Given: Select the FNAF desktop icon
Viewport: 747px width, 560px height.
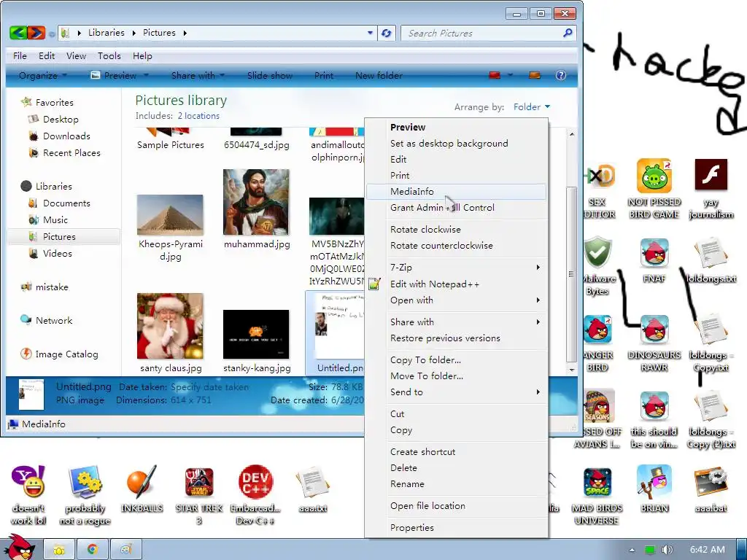Looking at the screenshot, I should pos(654,260).
